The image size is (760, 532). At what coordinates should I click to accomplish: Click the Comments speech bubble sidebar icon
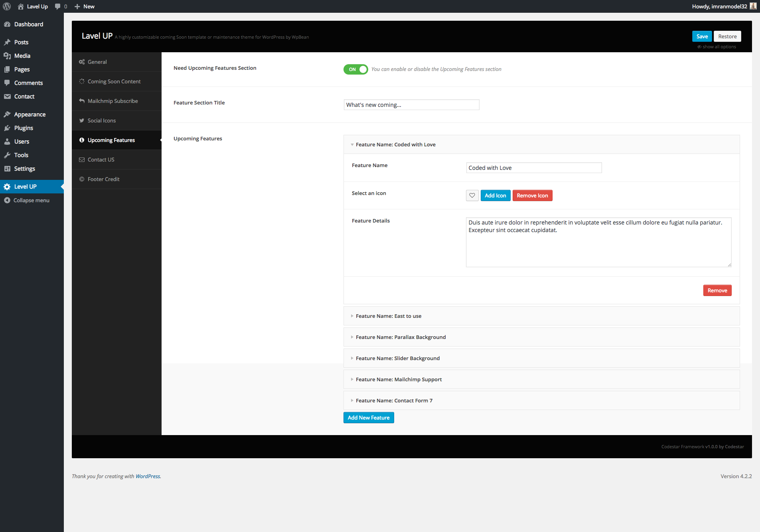(x=7, y=83)
